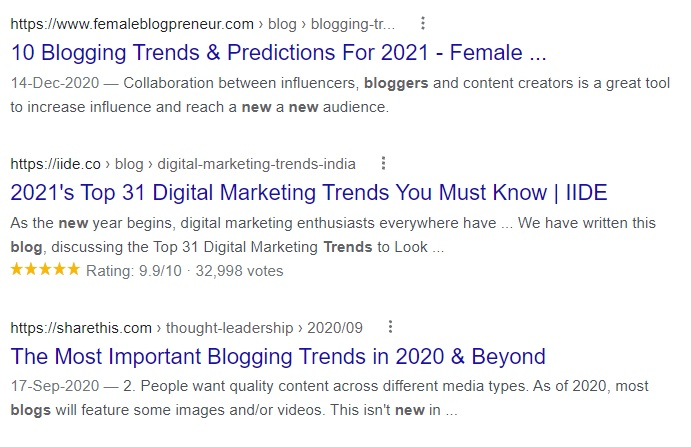Open the '10 Blogging Trends & Predictions For 2021' result

point(279,52)
